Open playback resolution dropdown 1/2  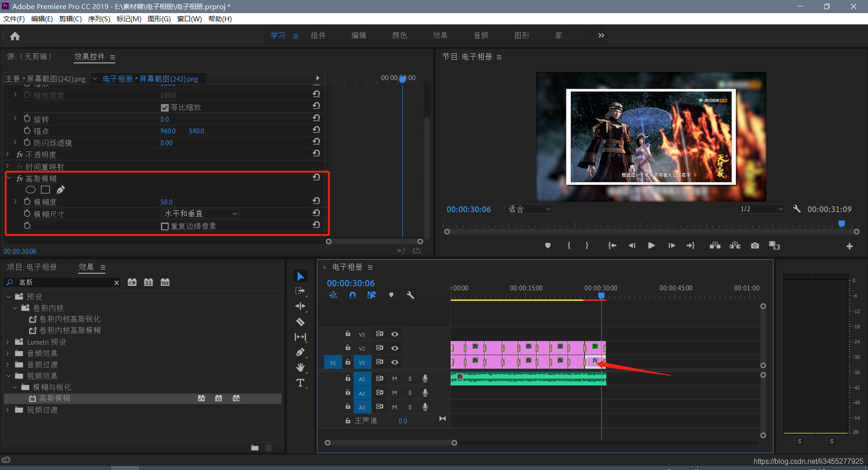(x=761, y=209)
